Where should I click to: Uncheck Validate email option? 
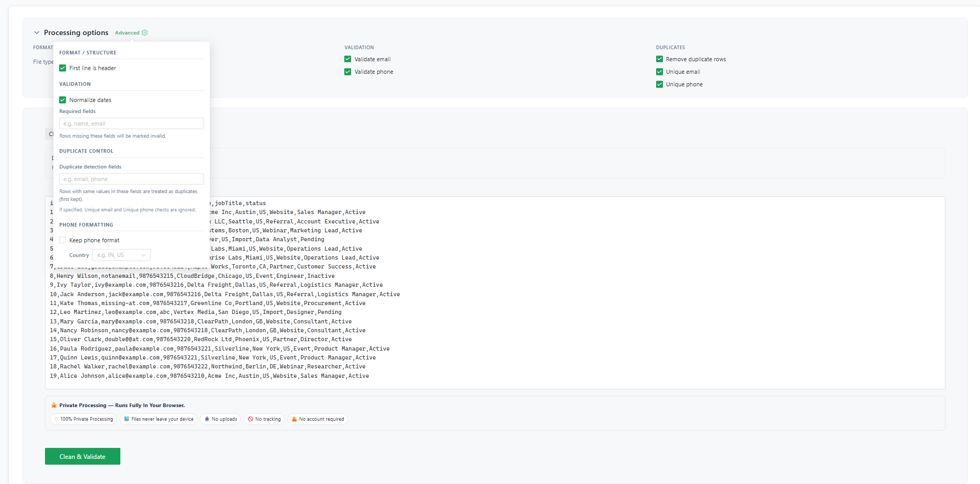[347, 59]
